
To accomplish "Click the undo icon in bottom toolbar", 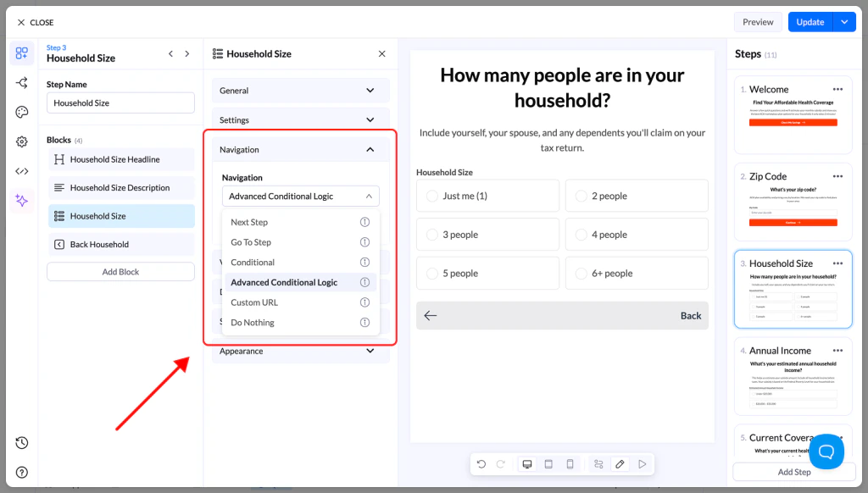I will point(481,464).
